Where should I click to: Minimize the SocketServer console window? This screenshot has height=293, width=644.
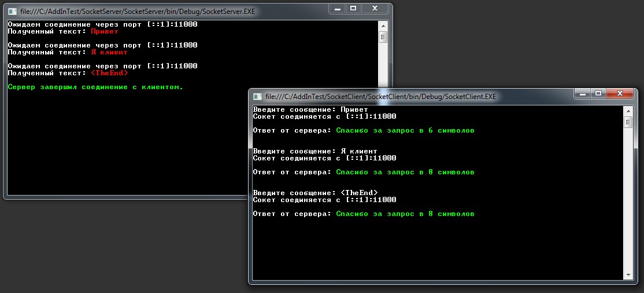pyautogui.click(x=337, y=8)
